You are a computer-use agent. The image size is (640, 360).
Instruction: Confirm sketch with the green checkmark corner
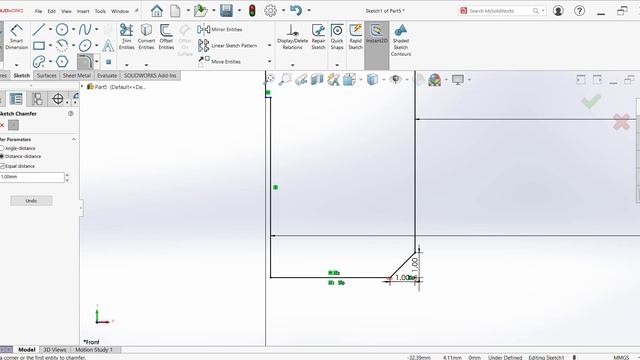pos(591,101)
